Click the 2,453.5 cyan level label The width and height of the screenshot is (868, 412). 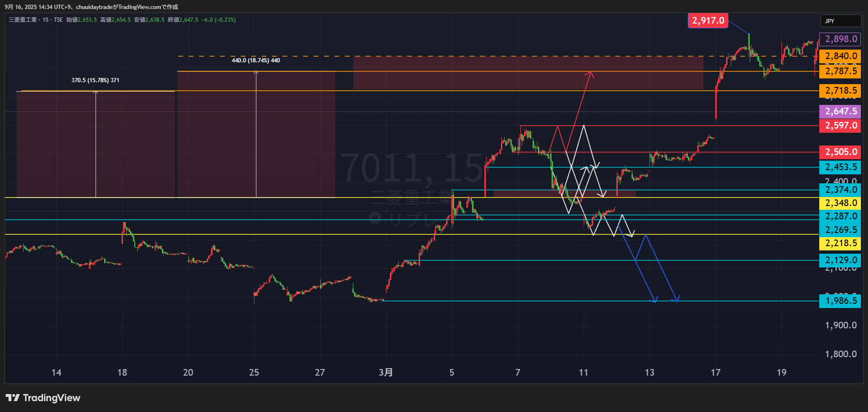point(840,167)
